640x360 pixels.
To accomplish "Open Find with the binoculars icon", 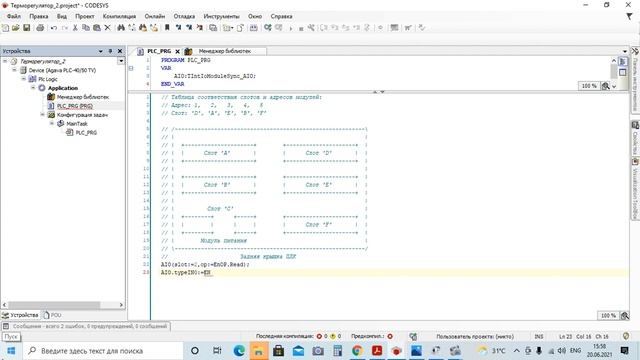I will coord(121,28).
